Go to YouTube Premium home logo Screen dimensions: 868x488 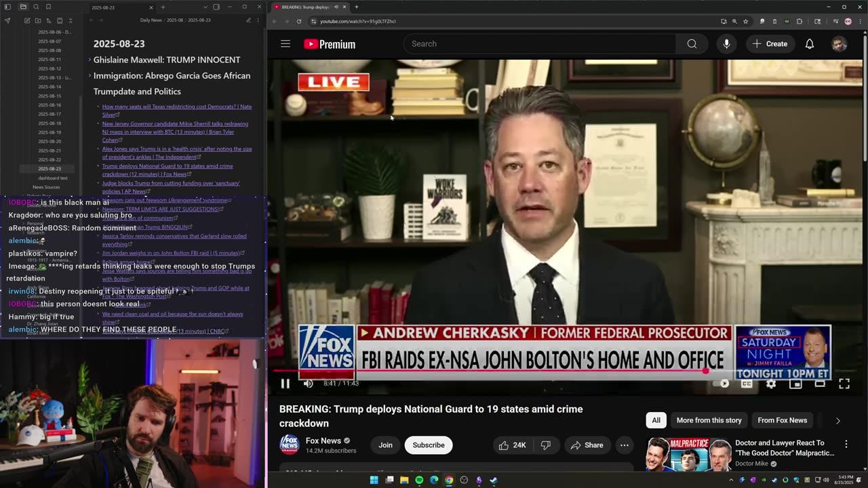[x=330, y=44]
